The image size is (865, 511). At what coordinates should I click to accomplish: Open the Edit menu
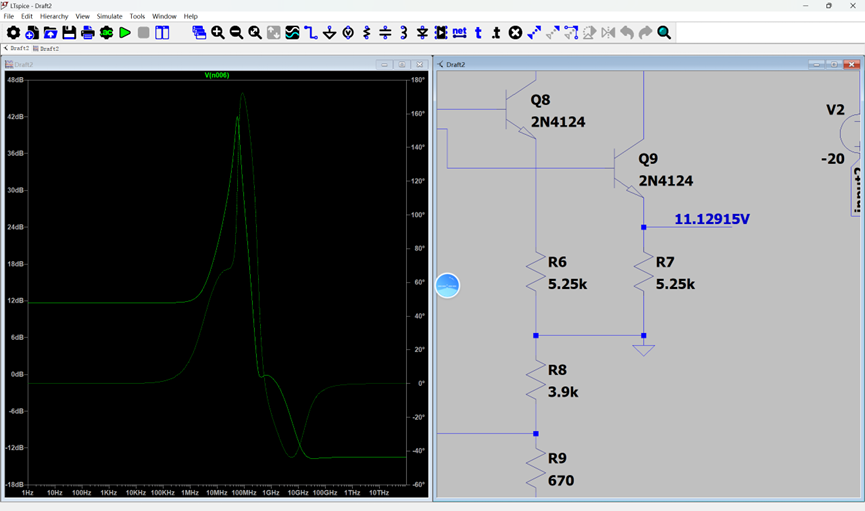click(27, 17)
